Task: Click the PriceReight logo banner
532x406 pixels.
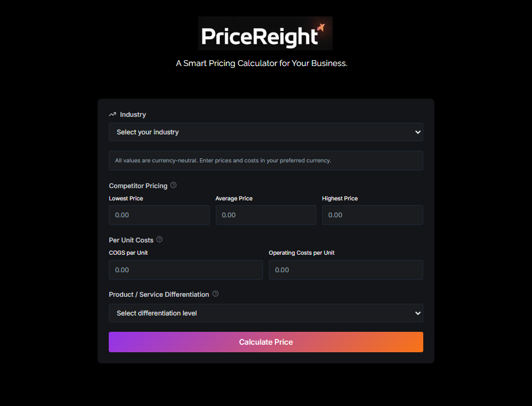Action: pos(265,33)
